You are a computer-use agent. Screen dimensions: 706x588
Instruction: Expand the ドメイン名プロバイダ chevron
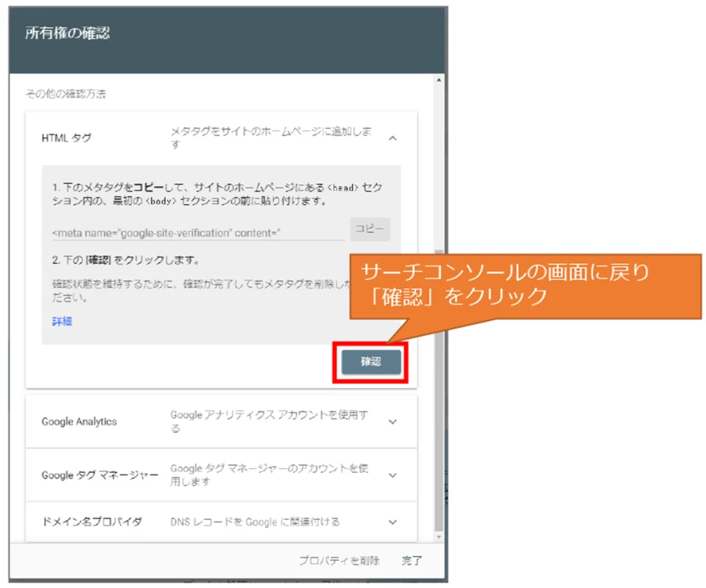[x=392, y=522]
